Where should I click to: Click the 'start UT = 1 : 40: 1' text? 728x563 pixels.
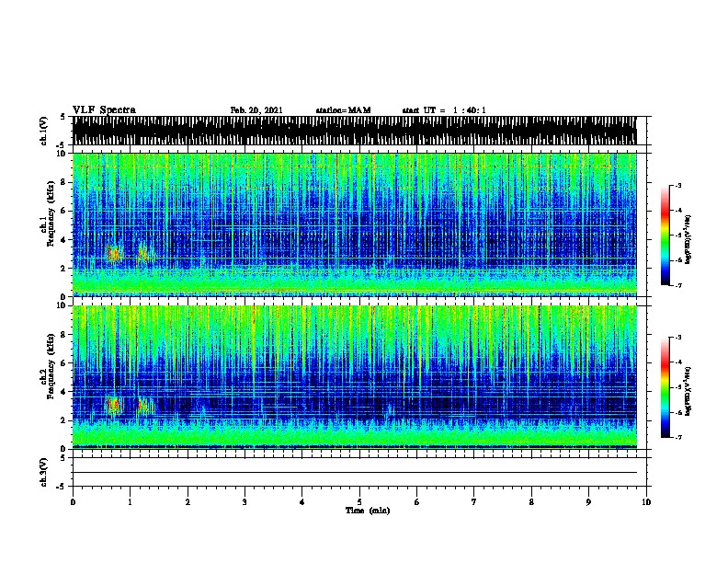click(x=444, y=110)
